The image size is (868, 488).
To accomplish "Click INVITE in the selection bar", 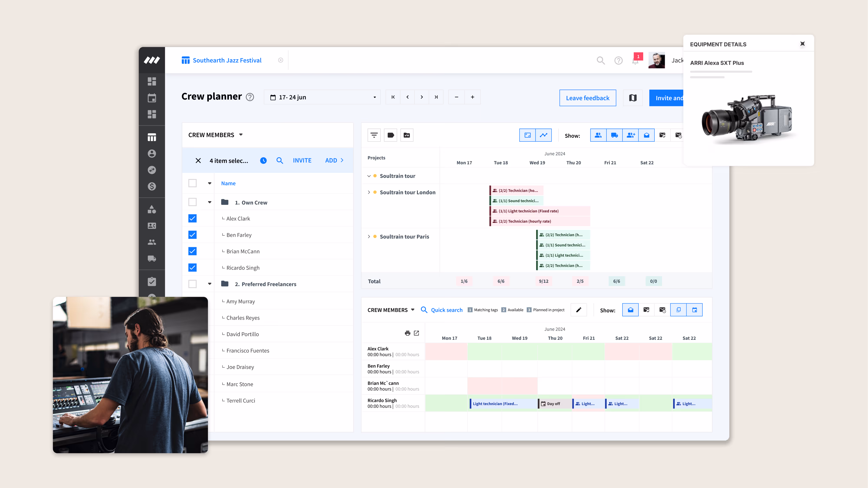I will coord(302,161).
